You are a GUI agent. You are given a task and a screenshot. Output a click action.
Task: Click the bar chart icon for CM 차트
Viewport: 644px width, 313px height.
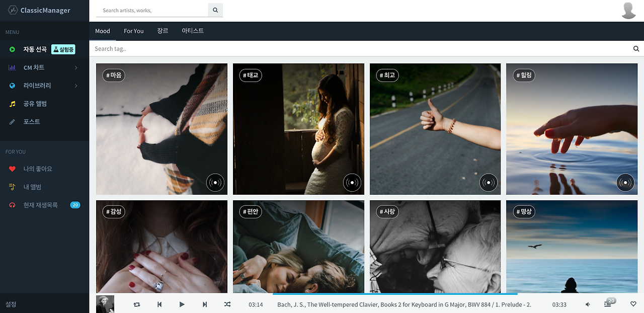click(x=12, y=67)
